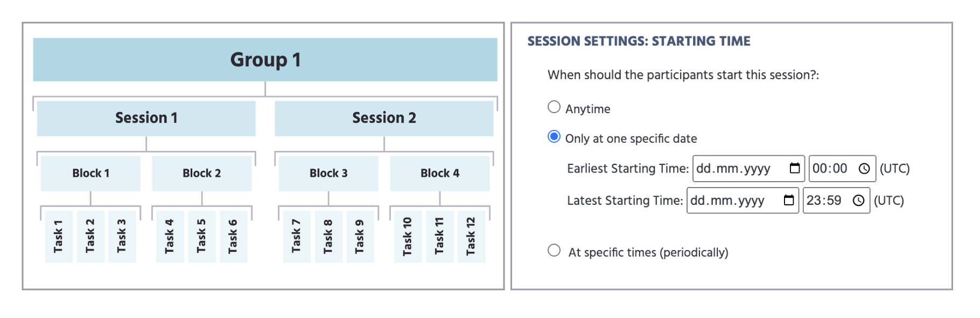The image size is (980, 318).
Task: Click the Task 1 box
Action: pyautogui.click(x=59, y=237)
